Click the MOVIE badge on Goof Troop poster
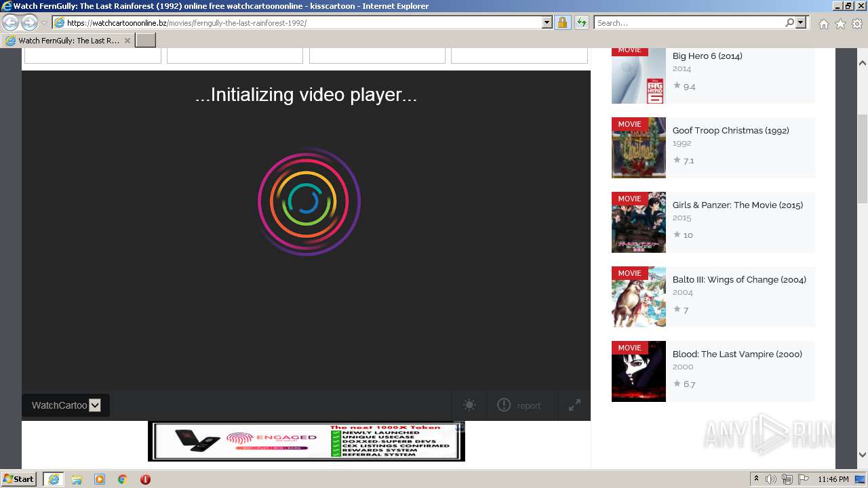This screenshot has width=868, height=488. pos(630,124)
